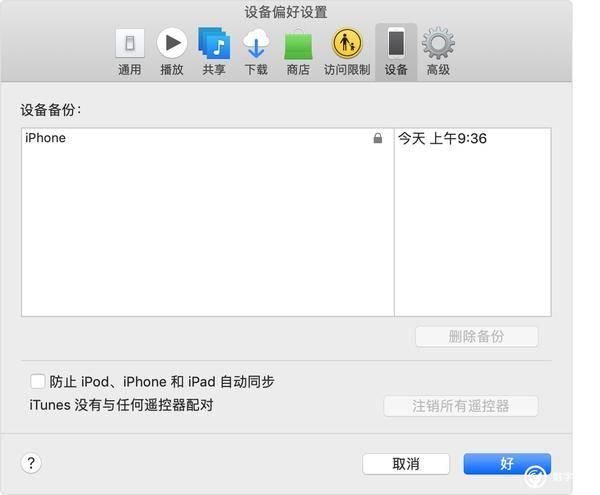Open help with the question mark button

31,463
